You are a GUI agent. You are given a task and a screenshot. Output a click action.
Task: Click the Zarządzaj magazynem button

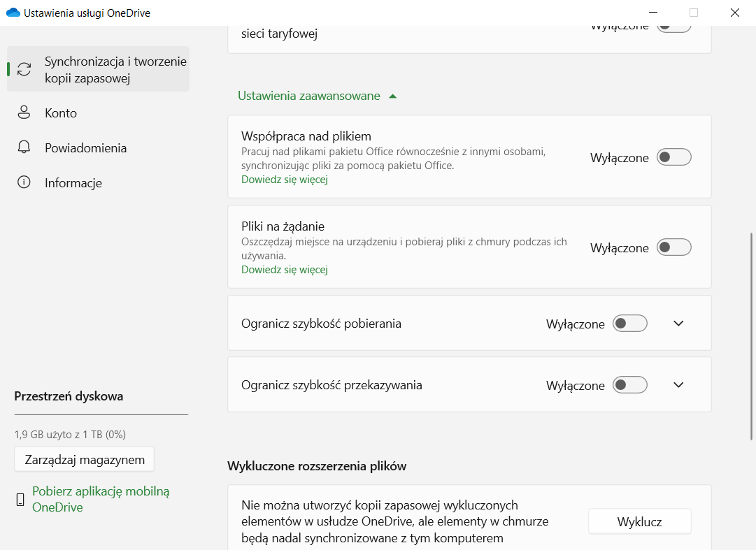pyautogui.click(x=85, y=459)
